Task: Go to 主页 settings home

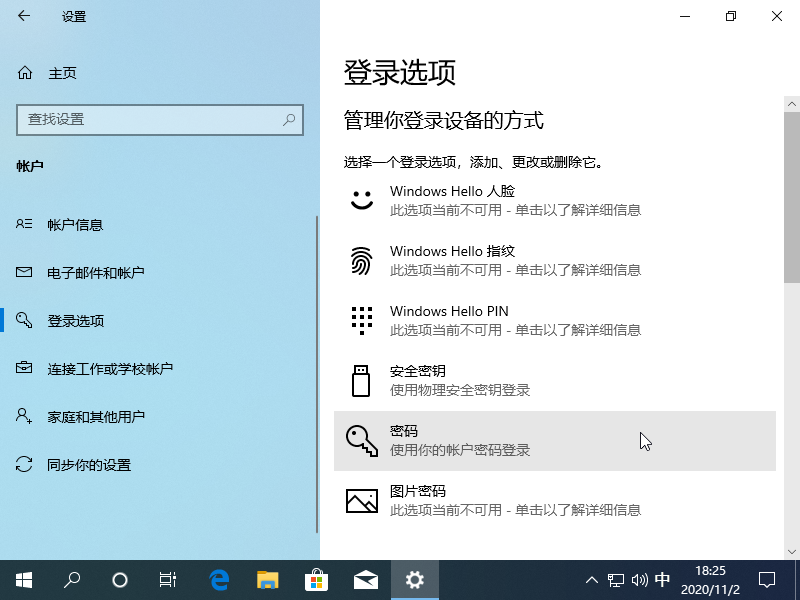Action: [x=60, y=72]
